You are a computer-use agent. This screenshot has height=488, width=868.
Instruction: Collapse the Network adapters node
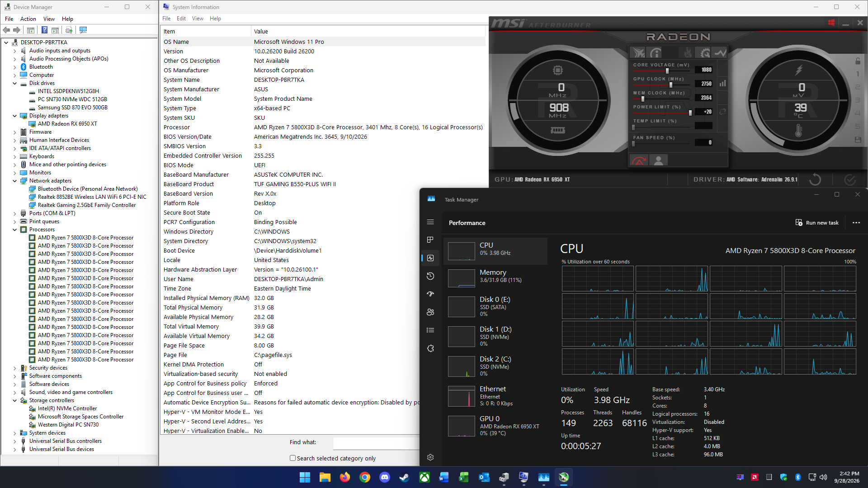(x=14, y=181)
